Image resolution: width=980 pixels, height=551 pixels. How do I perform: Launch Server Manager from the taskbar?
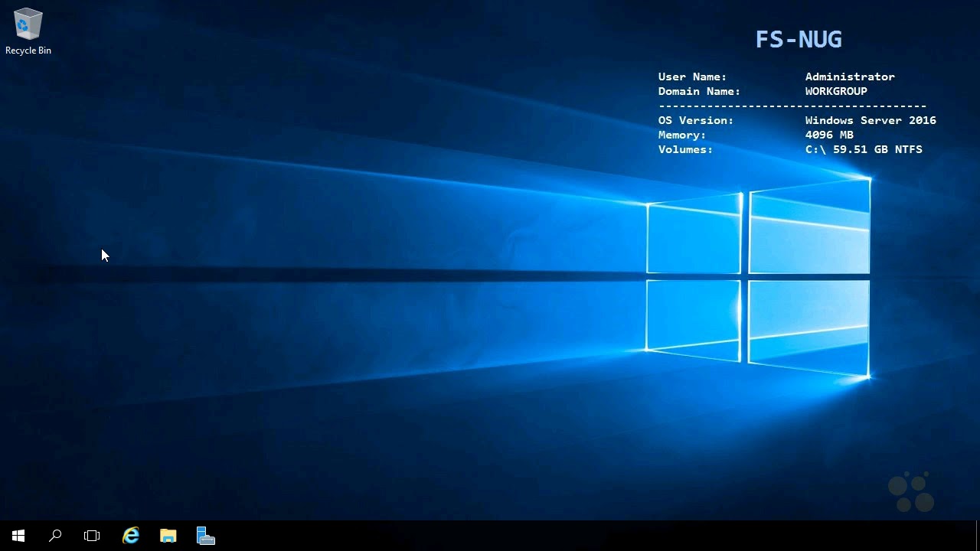(x=205, y=536)
